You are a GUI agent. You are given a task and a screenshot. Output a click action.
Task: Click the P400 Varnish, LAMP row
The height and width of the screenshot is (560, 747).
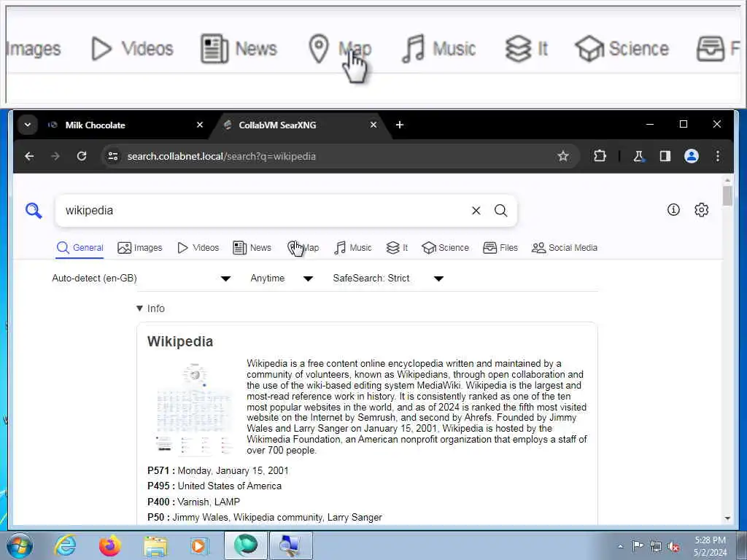pyautogui.click(x=193, y=502)
